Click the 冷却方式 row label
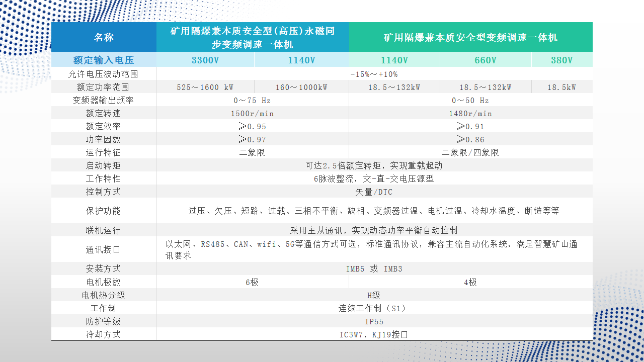 (103, 334)
